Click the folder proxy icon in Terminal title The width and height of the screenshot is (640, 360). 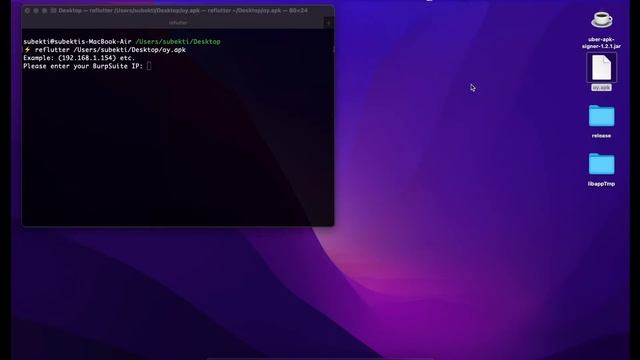point(53,11)
